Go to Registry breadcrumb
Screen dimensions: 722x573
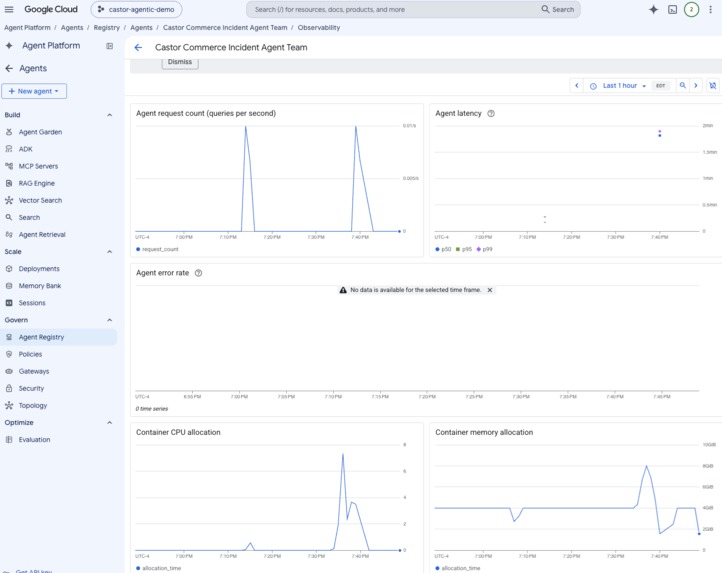coord(106,28)
